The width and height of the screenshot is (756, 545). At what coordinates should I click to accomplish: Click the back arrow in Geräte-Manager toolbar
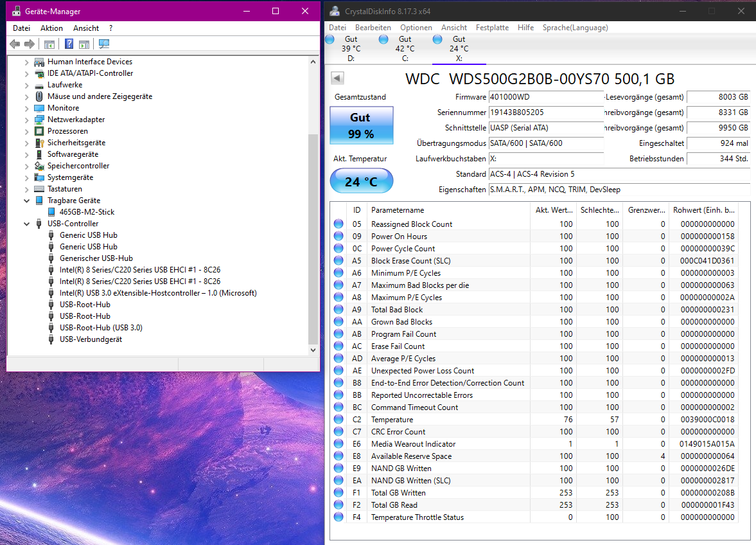tap(15, 44)
